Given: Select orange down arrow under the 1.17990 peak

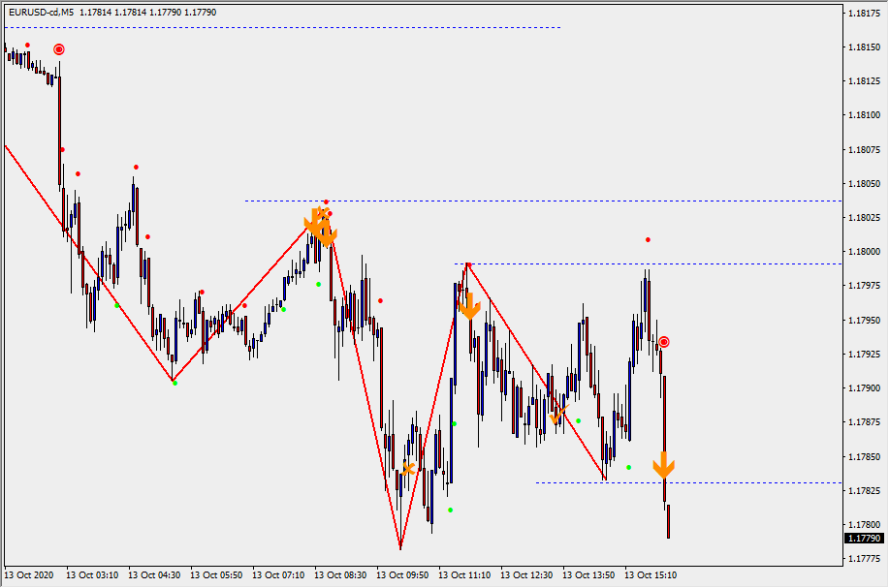Looking at the screenshot, I should click(469, 307).
